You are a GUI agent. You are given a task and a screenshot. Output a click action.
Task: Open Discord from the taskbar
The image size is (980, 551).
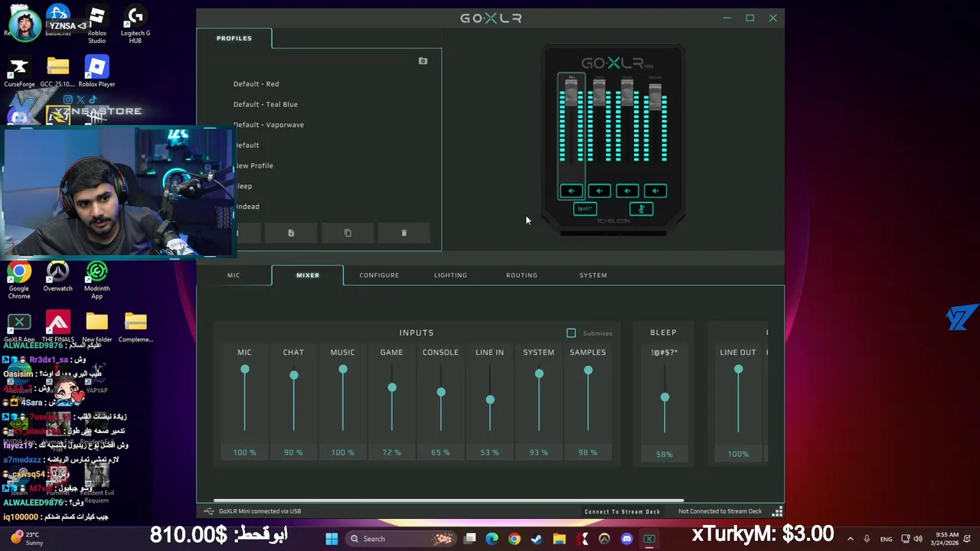(627, 539)
